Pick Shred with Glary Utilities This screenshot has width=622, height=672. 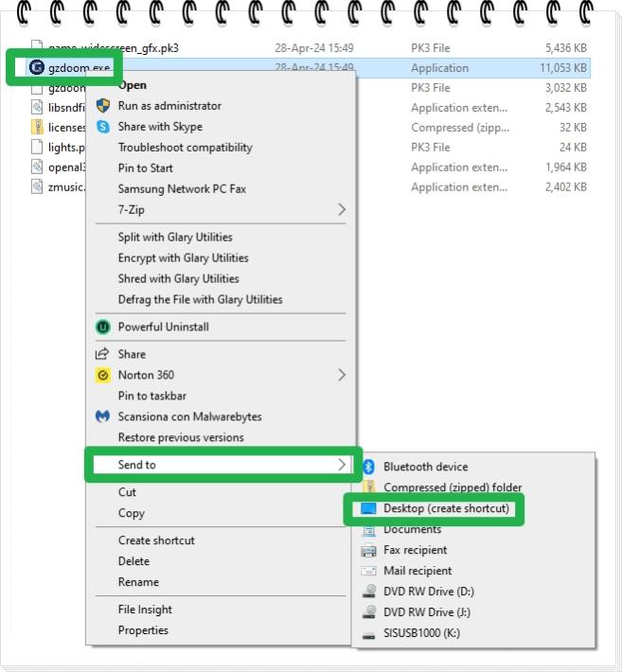click(x=178, y=278)
